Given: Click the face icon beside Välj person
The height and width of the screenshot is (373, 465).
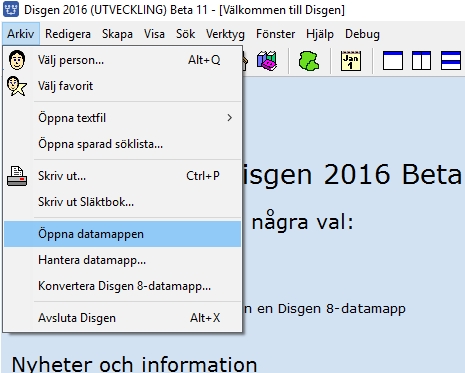Looking at the screenshot, I should point(17,60).
